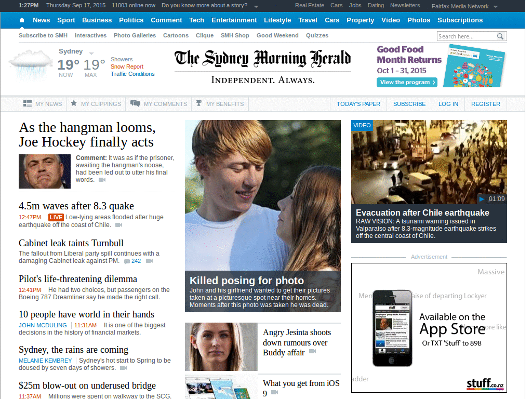Click the My News list icon
This screenshot has height=399, width=532.
coord(28,103)
